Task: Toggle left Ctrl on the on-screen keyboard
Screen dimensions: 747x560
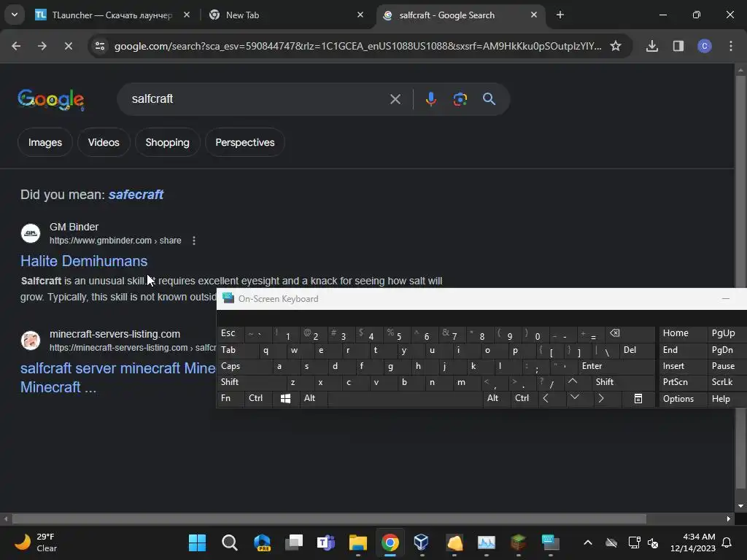Action: 256,398
